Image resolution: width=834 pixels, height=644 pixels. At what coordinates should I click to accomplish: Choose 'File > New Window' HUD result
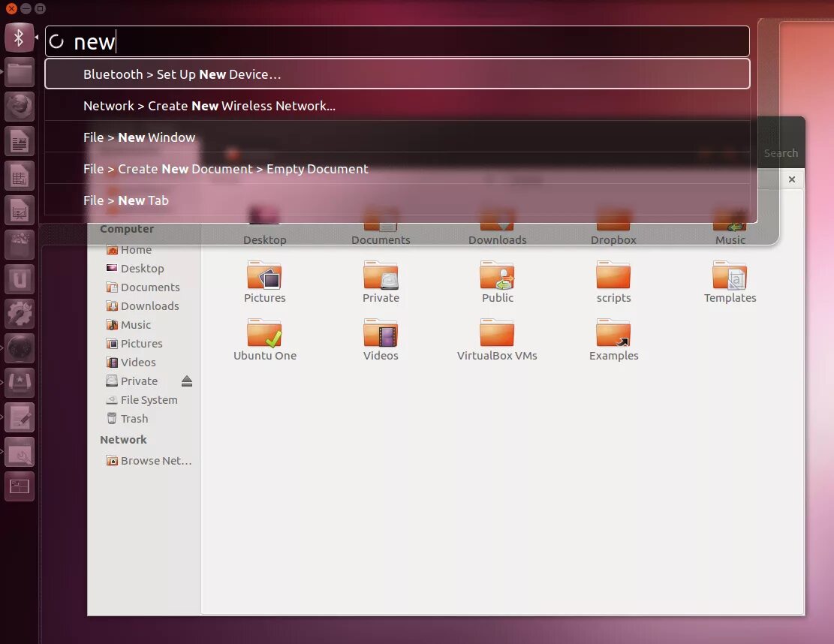[x=397, y=137]
